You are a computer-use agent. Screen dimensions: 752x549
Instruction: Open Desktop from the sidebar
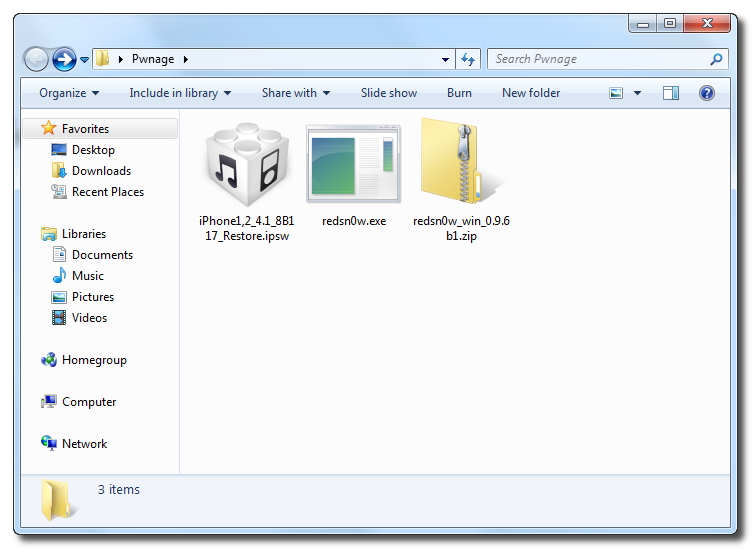coord(93,150)
